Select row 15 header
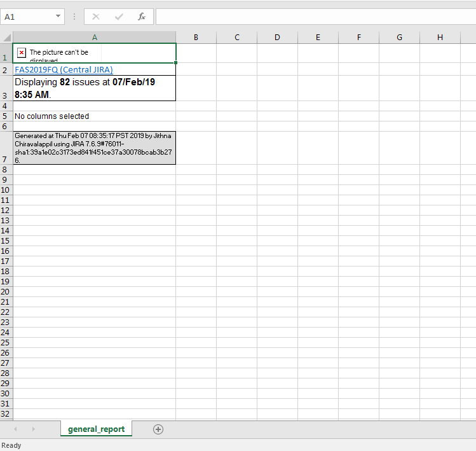Screen dimensions: 476x451 click(x=6, y=240)
